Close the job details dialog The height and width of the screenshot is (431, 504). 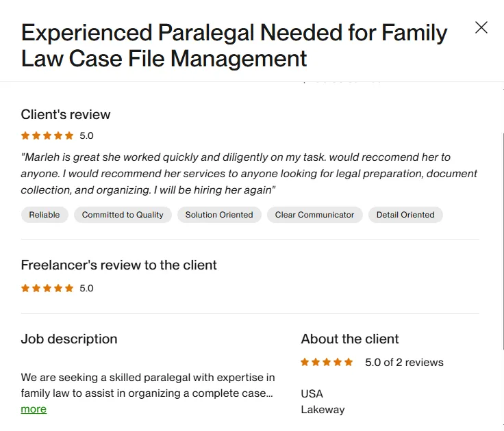coord(481,27)
